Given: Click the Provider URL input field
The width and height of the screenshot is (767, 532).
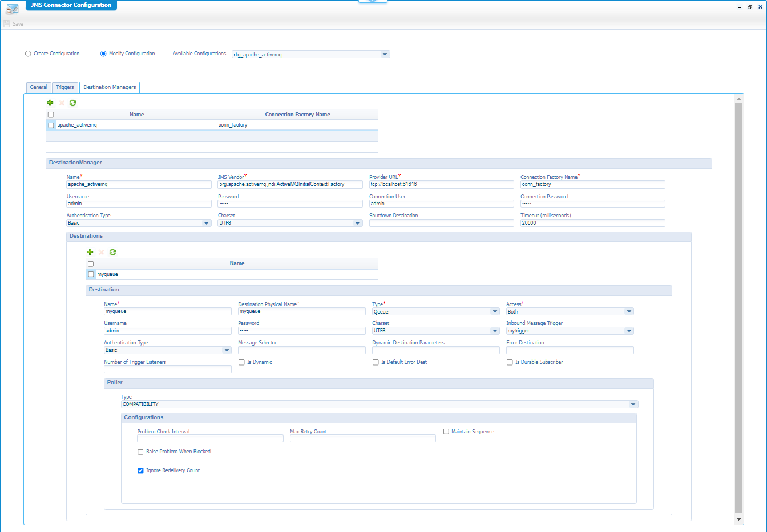Looking at the screenshot, I should pyautogui.click(x=441, y=185).
